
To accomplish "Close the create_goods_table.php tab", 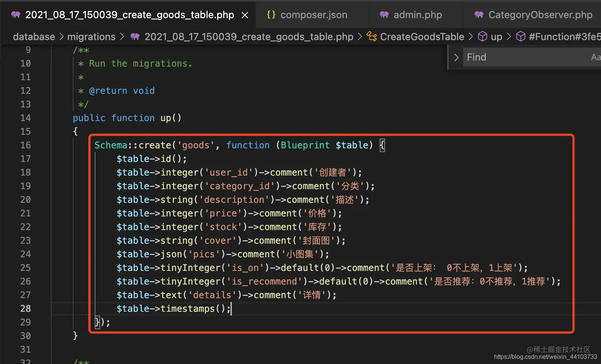I will point(245,15).
